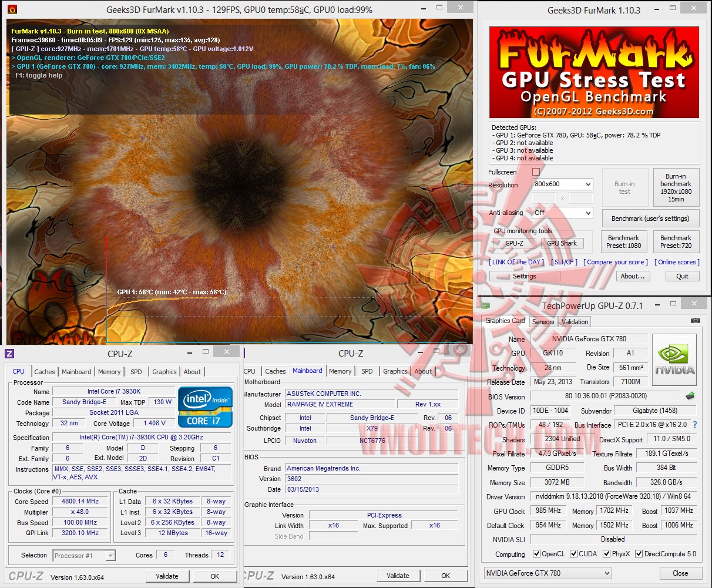The height and width of the screenshot is (588, 712).
Task: Click the Bus Interface question mark icon
Action: pos(695,425)
